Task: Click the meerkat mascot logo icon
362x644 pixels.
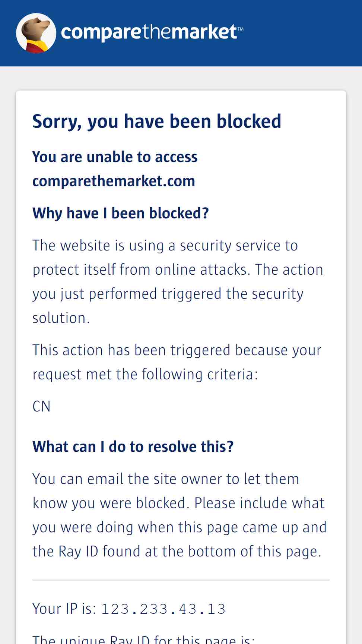Action: pyautogui.click(x=36, y=33)
